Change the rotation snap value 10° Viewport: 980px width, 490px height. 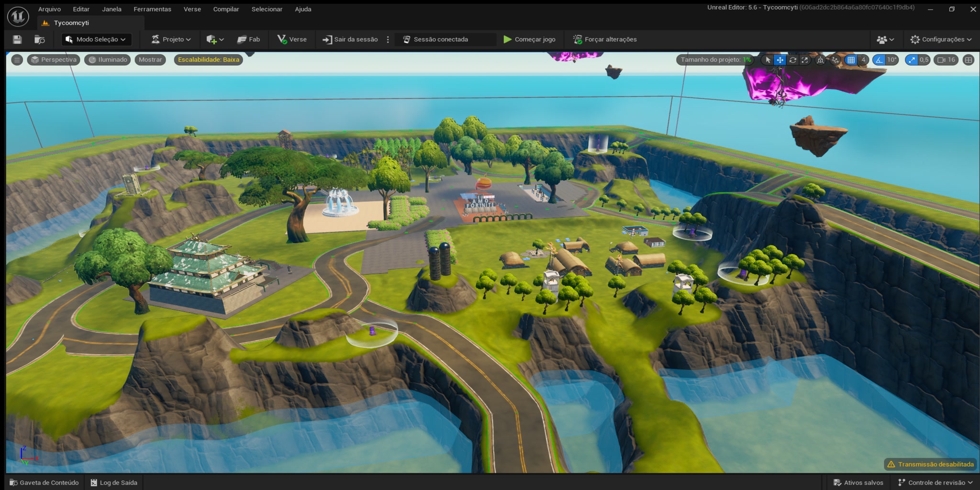(x=891, y=60)
